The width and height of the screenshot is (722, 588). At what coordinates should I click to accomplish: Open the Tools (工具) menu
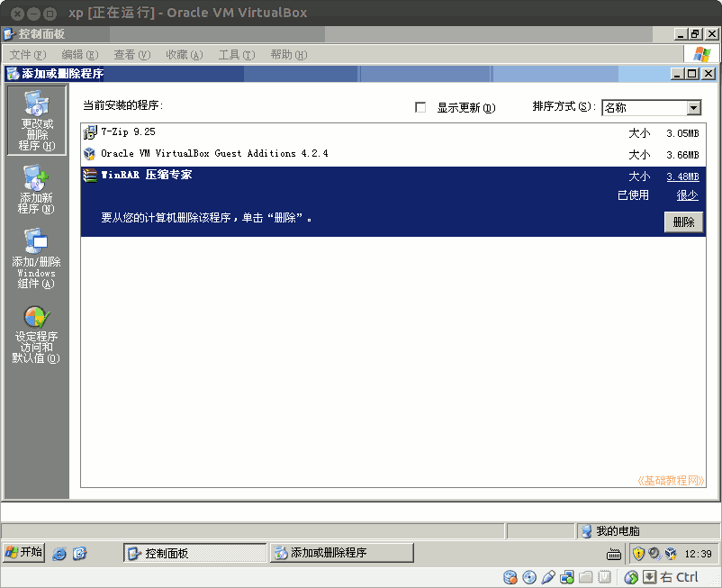pyautogui.click(x=237, y=55)
